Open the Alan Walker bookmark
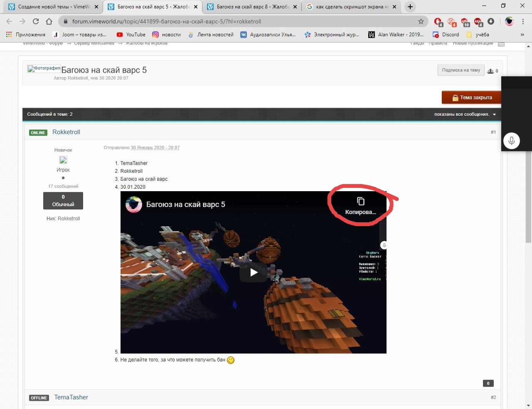Screen dimensions: 532x409 396,35
